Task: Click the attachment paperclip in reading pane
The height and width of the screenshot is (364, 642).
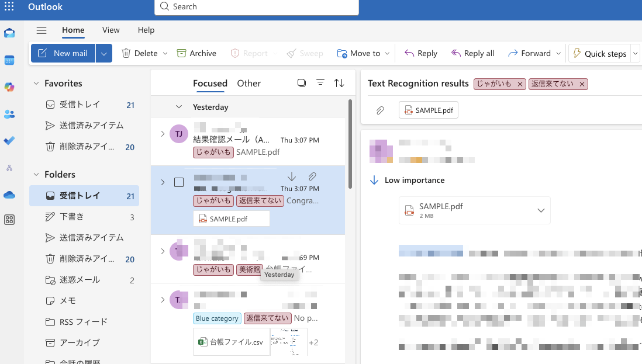Action: coord(380,110)
